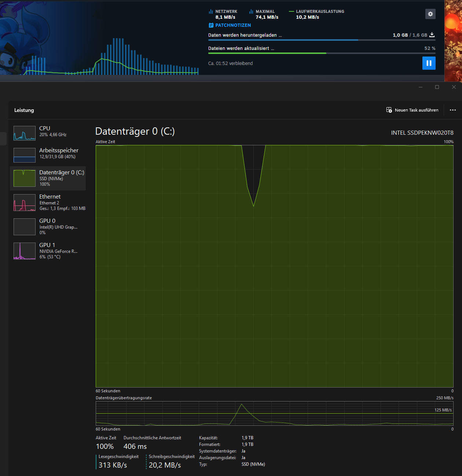Click the Typ SSD (NVMe) value

pos(253,464)
